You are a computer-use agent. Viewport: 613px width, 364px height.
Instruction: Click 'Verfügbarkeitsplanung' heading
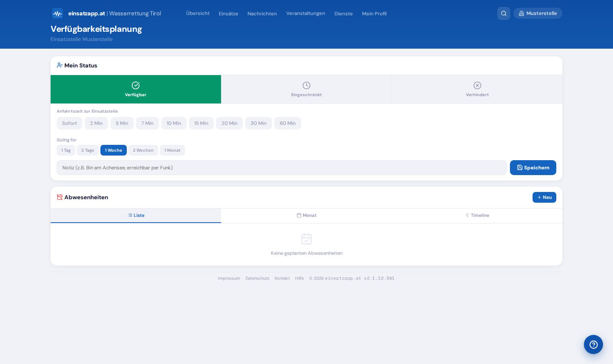point(96,29)
